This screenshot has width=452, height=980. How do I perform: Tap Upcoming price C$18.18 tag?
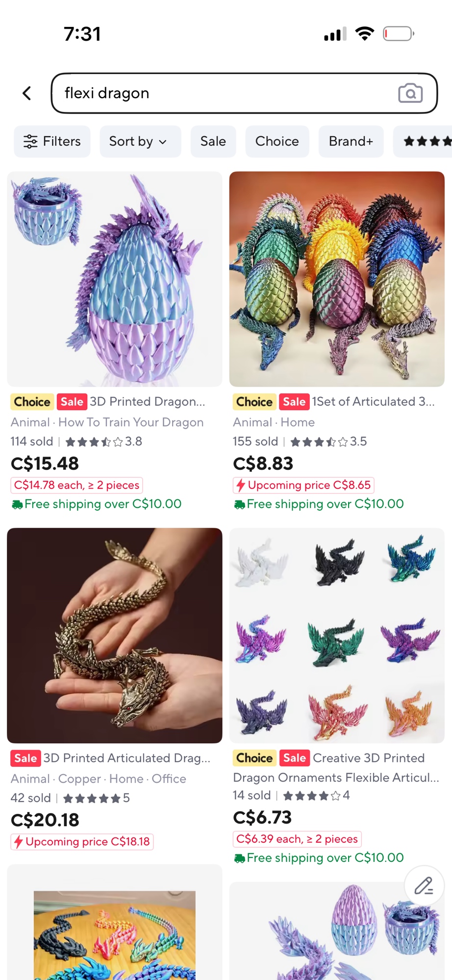pyautogui.click(x=82, y=841)
